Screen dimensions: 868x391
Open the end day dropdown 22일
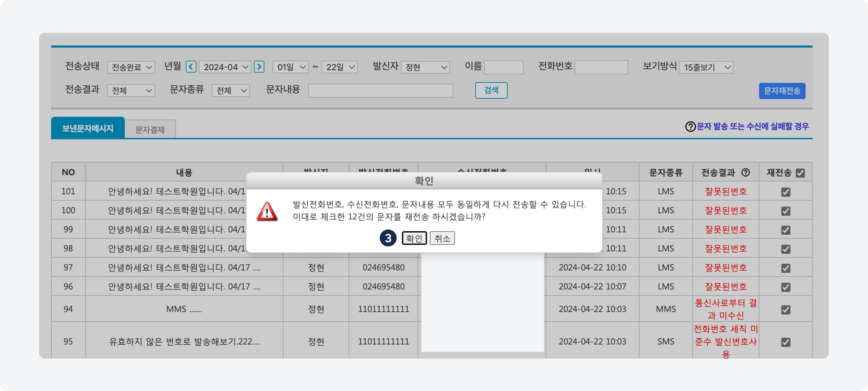coord(340,67)
